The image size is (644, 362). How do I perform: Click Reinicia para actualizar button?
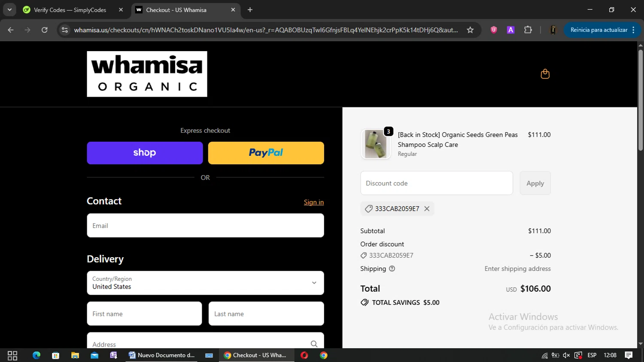point(598,30)
